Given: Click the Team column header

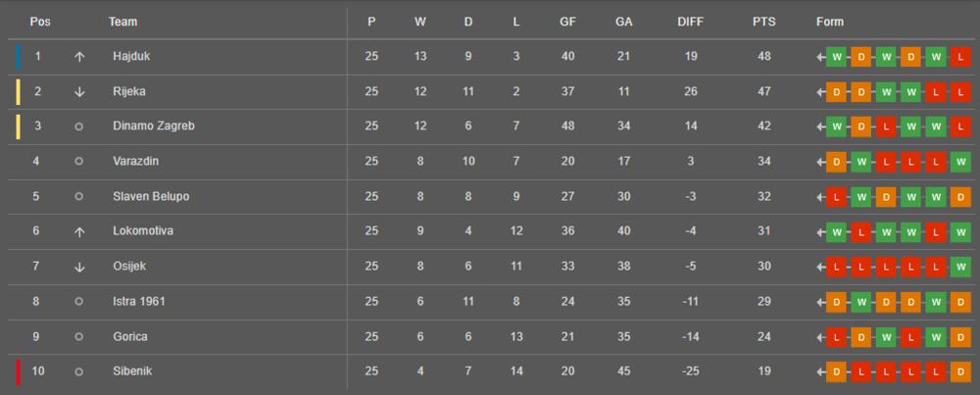Looking at the screenshot, I should [122, 22].
